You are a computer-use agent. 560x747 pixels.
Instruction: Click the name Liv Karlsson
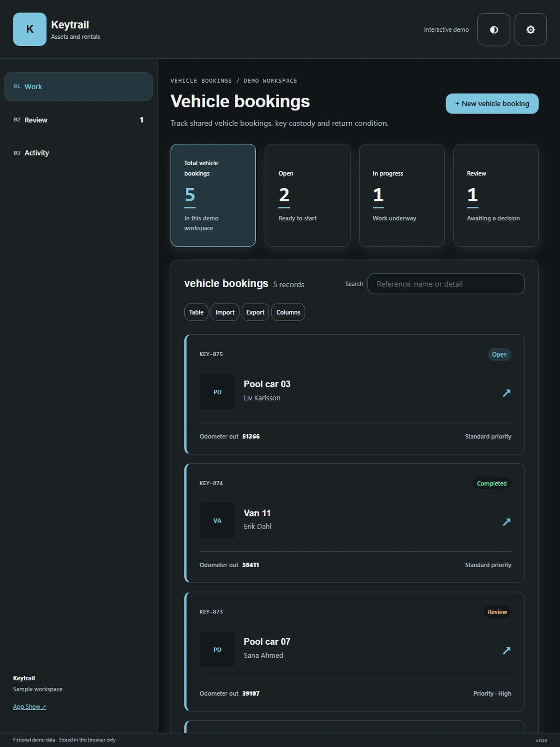pos(262,398)
